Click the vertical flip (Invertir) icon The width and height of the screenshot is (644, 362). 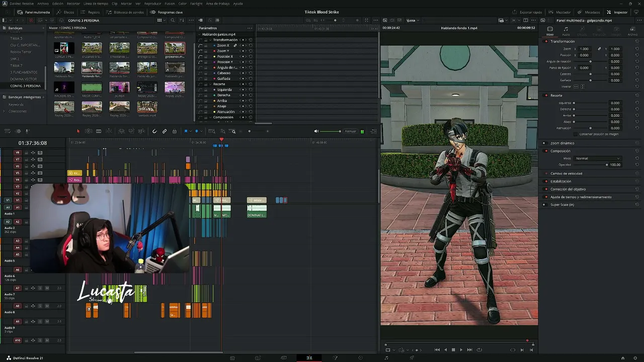coord(583,86)
